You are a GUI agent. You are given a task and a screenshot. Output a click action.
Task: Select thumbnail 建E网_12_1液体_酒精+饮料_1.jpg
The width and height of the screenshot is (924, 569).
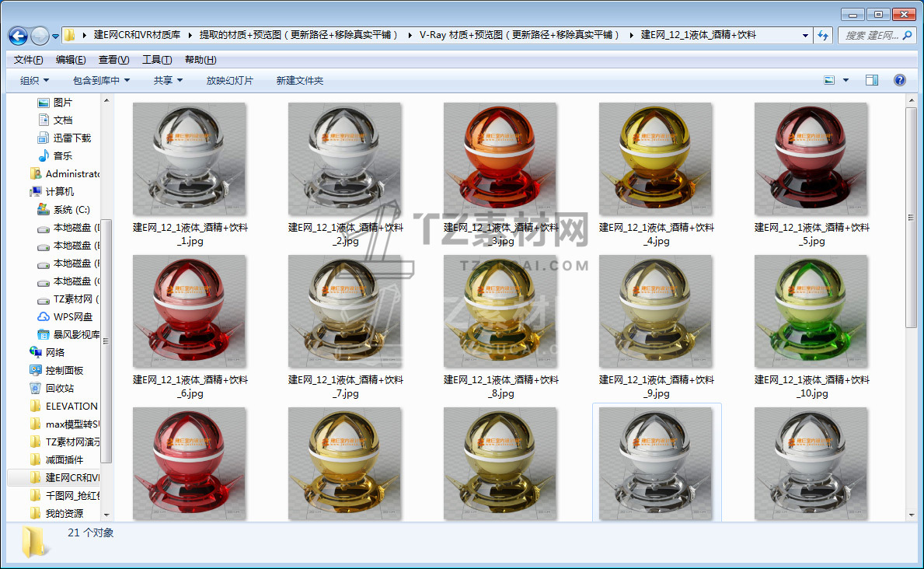[190, 159]
